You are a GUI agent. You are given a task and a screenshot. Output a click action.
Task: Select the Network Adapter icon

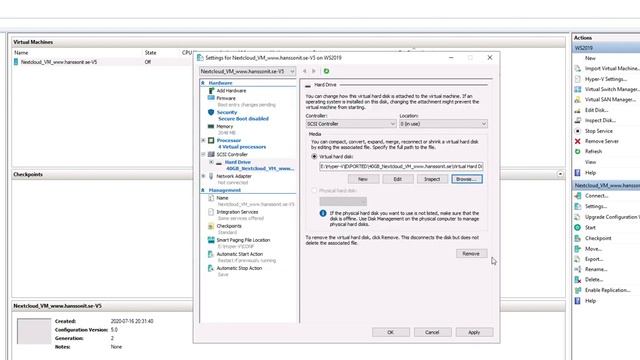point(211,176)
